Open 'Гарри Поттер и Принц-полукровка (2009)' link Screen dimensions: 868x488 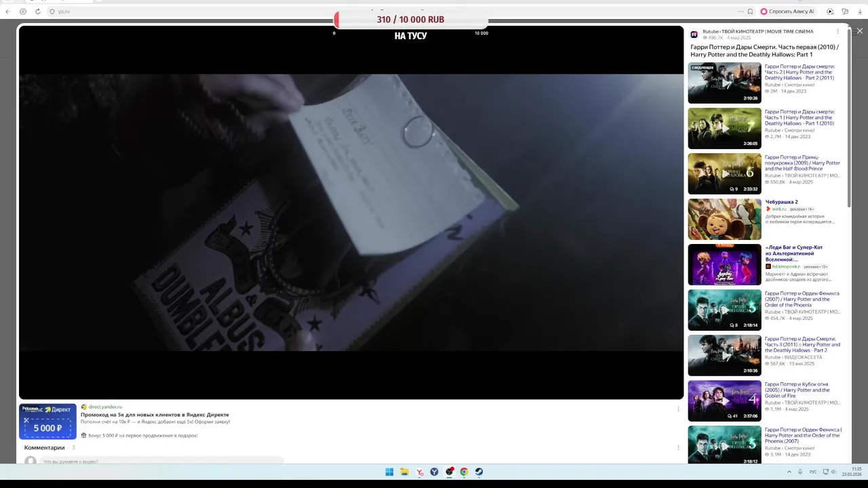point(802,163)
